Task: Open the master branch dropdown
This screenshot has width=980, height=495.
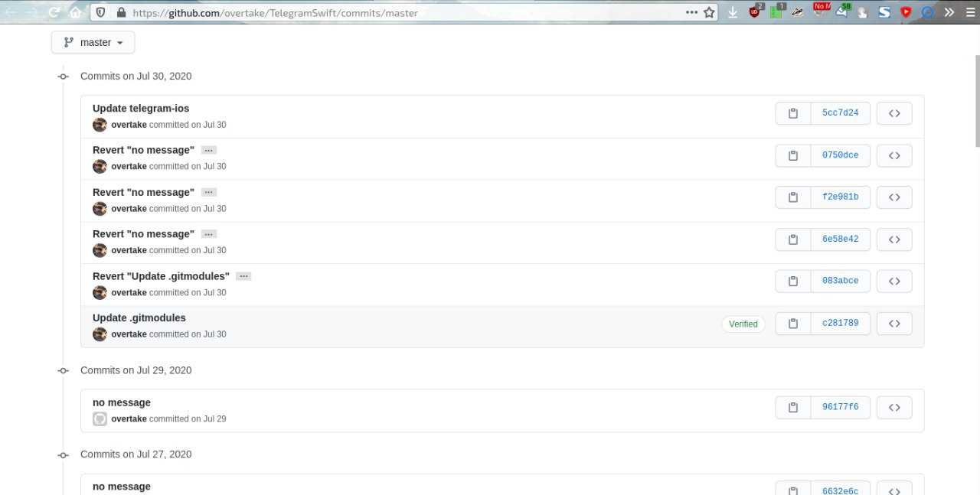Action: (x=93, y=43)
